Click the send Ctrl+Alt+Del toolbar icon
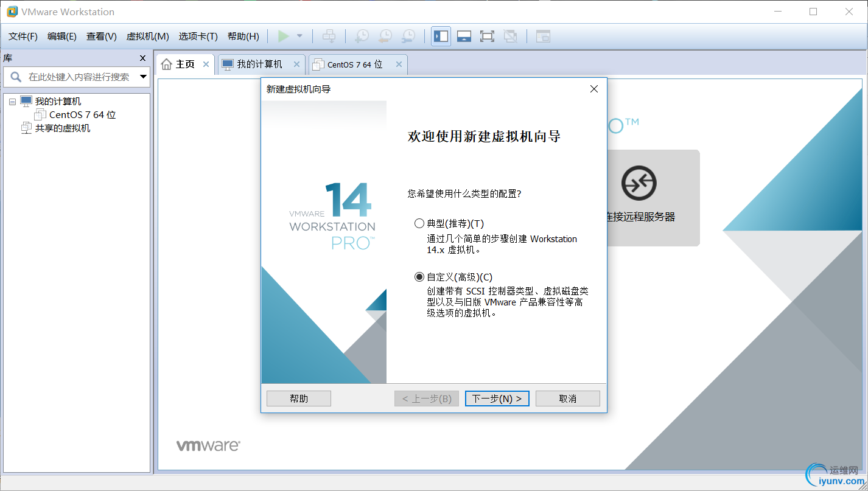 click(x=329, y=37)
